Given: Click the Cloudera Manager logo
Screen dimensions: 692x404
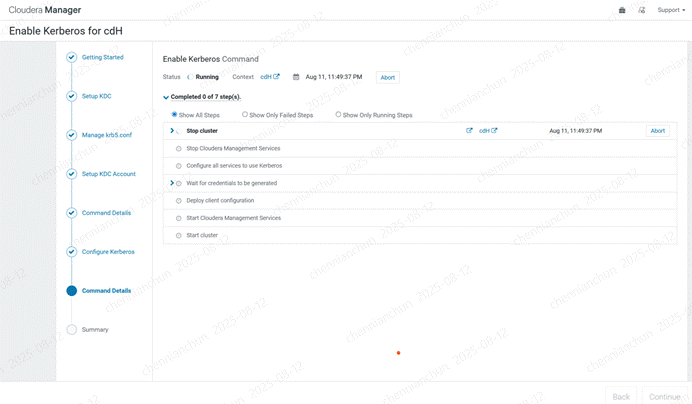Looking at the screenshot, I should point(45,10).
